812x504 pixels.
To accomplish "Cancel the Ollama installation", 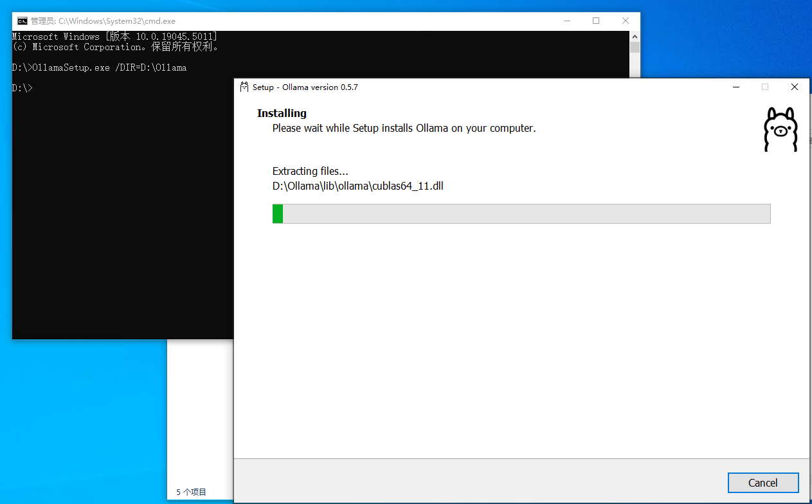I will [x=763, y=483].
